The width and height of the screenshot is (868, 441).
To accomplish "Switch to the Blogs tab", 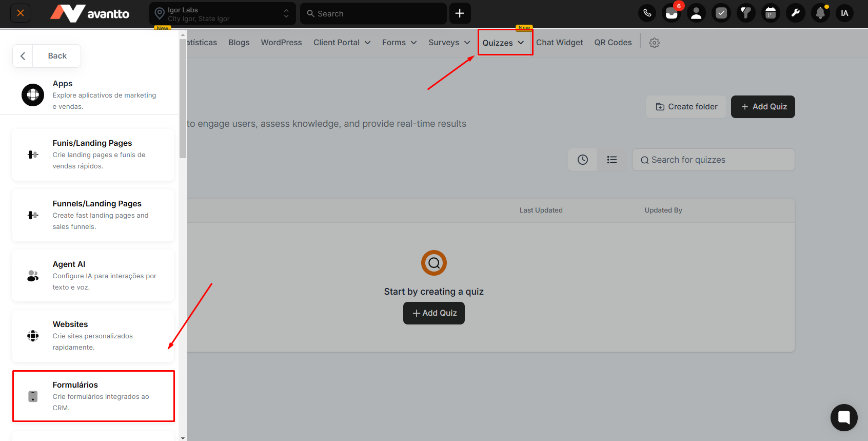I will point(239,43).
